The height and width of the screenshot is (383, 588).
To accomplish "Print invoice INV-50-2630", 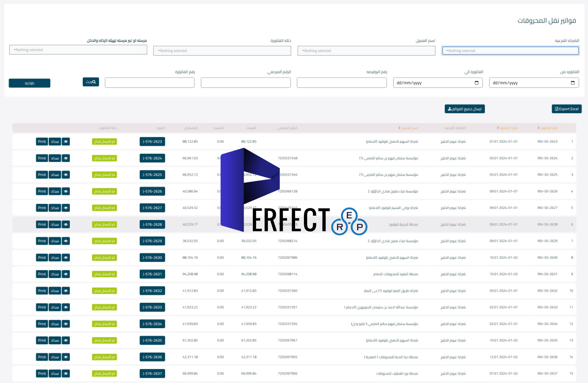I will (x=42, y=258).
